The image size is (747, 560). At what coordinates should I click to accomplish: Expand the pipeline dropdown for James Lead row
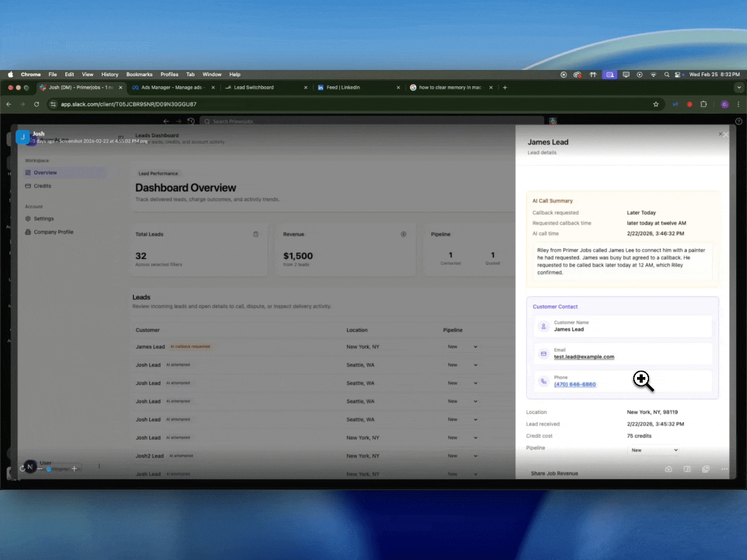click(462, 346)
